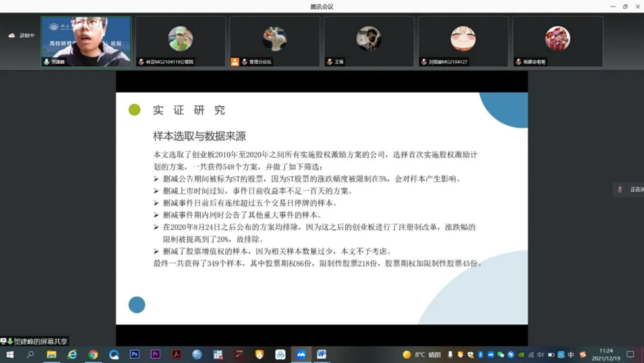Toggle the Chinese input method indicator
This screenshot has width=644, height=363.
pos(571,355)
